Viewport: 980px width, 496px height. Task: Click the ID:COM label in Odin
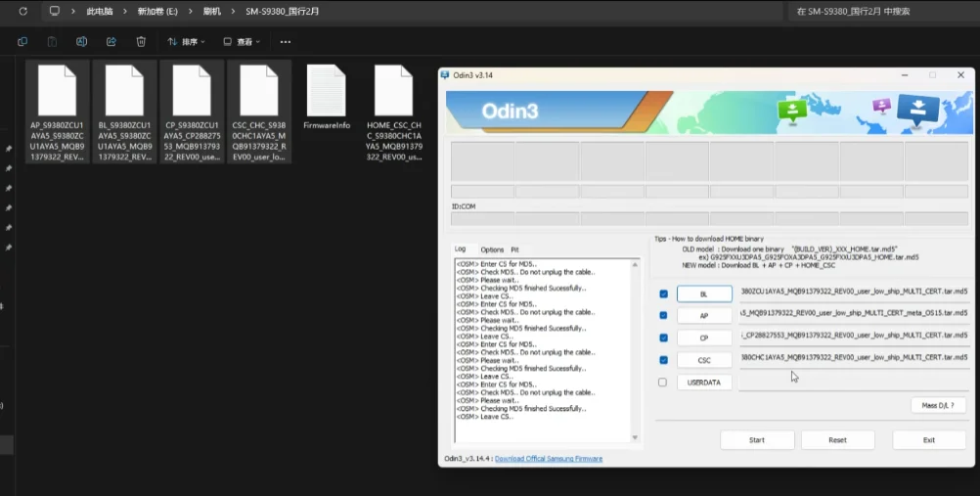[x=464, y=206]
